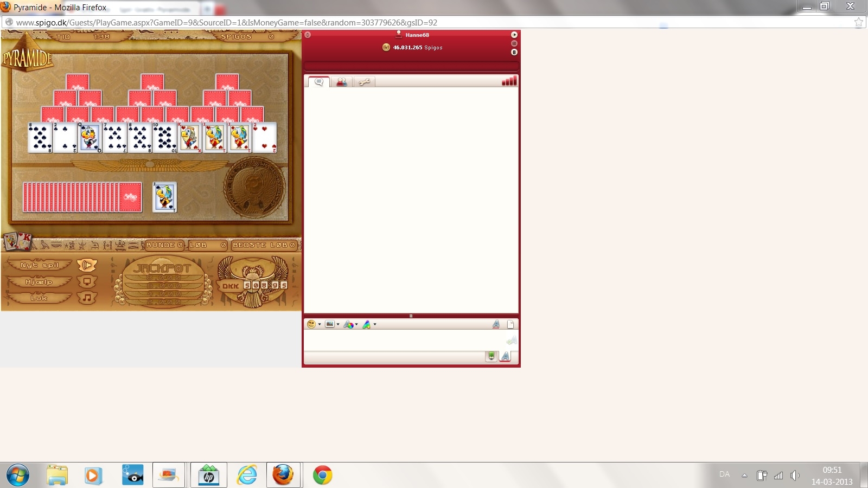Start a new game with Nyt spil
Screen dimensions: 868x488
point(39,265)
